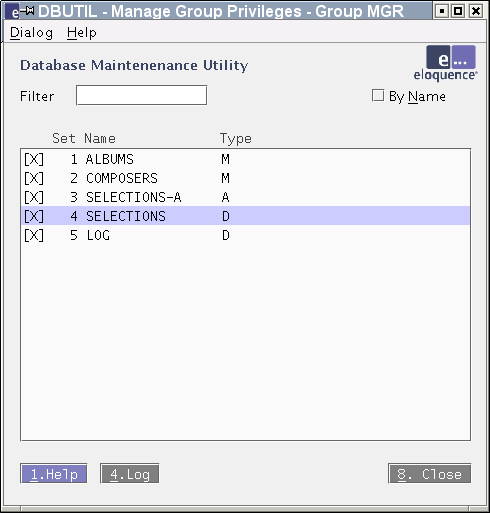This screenshot has width=490, height=513.
Task: Toggle the [X] privilege mark for COMPOSERS
Action: [34, 178]
